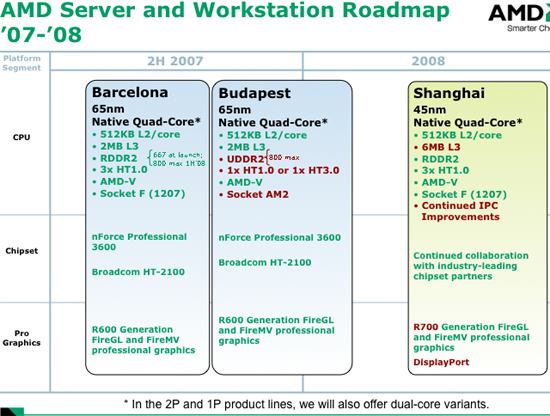This screenshot has height=416, width=550.
Task: Select the 2H 2007 column header
Action: (x=175, y=61)
